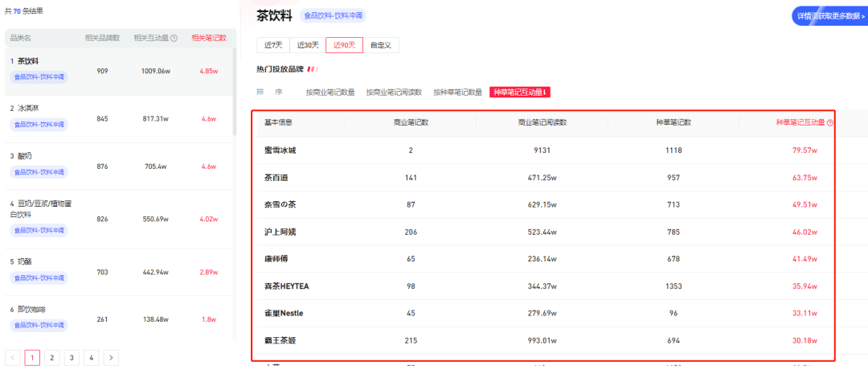Screen dimensions: 868x370
Task: Go to next page with right arrow
Action: (111, 357)
